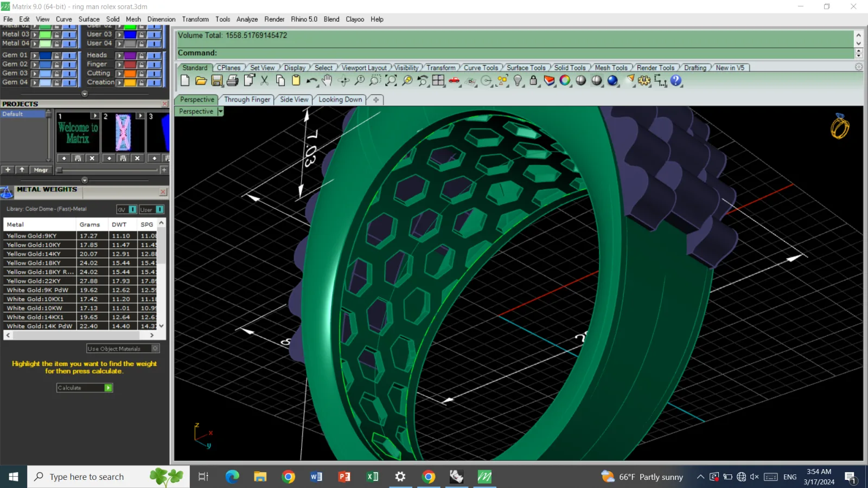Toggle lock on Finger layer

[142, 64]
